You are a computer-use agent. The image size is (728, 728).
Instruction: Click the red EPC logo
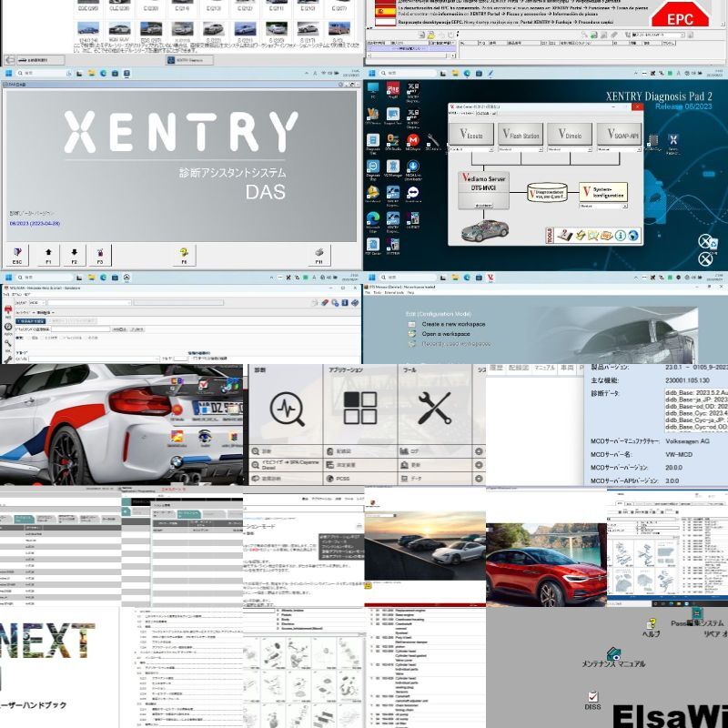click(680, 15)
